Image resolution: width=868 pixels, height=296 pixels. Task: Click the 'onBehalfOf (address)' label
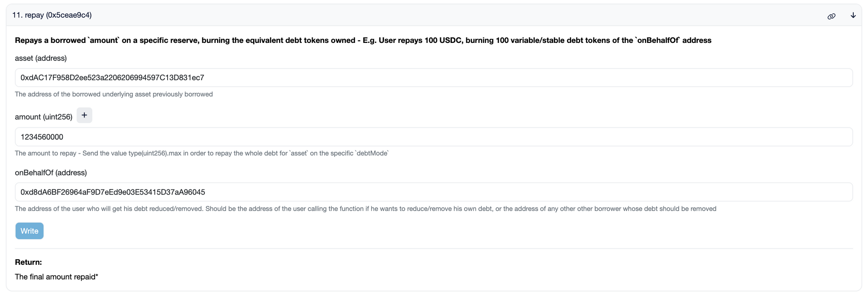51,172
